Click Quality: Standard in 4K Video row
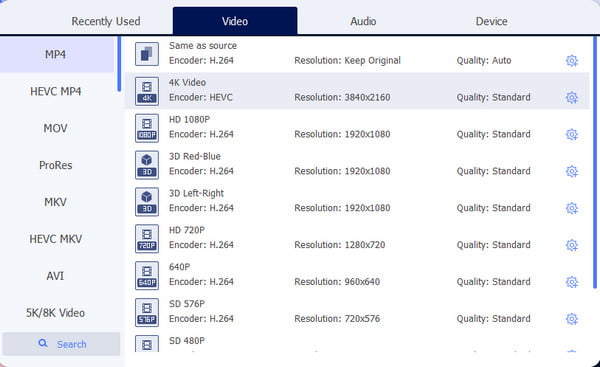This screenshot has height=367, width=600. pos(494,97)
